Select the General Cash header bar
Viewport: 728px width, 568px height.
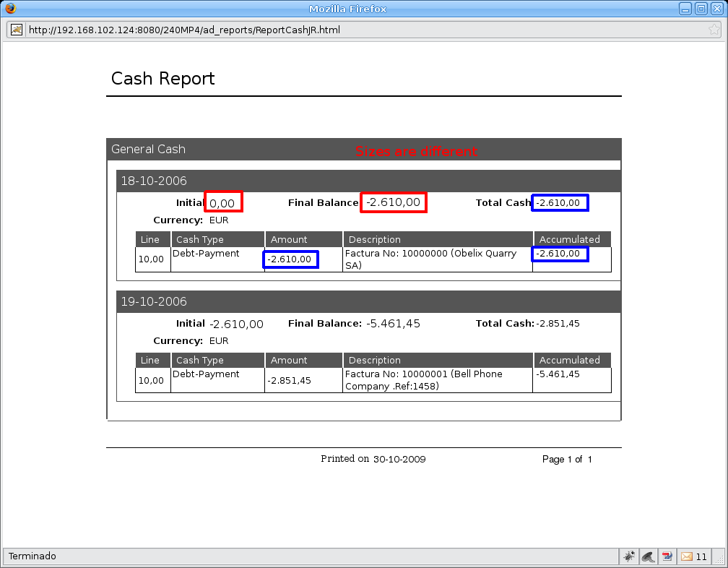coord(363,149)
